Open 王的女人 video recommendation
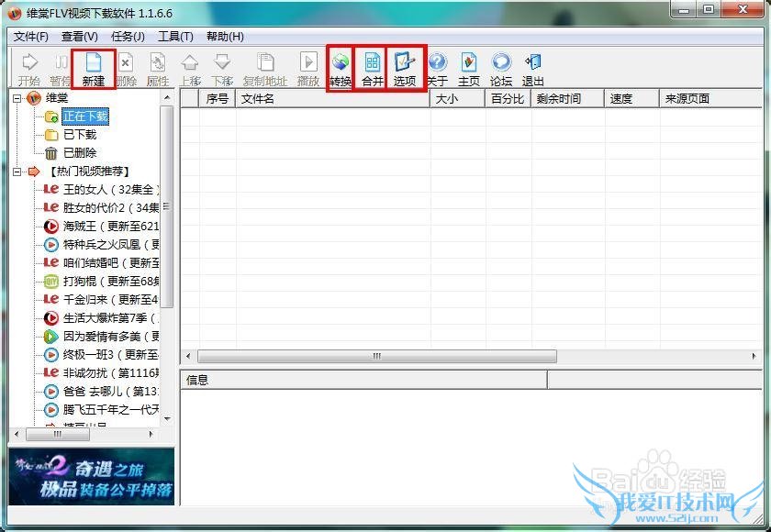This screenshot has width=771, height=532. click(111, 190)
